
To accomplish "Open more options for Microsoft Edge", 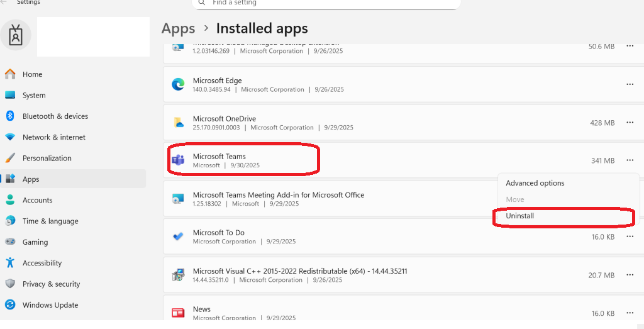I will (x=630, y=84).
